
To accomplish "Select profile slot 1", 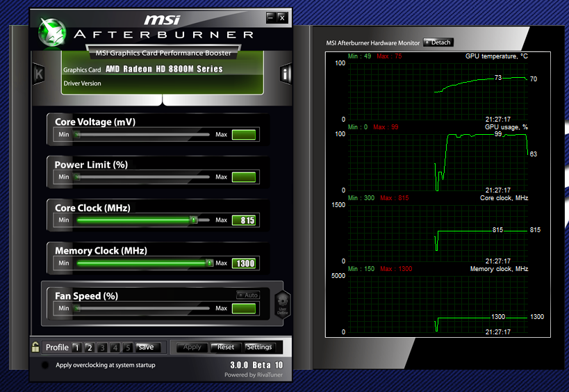I will (x=76, y=348).
